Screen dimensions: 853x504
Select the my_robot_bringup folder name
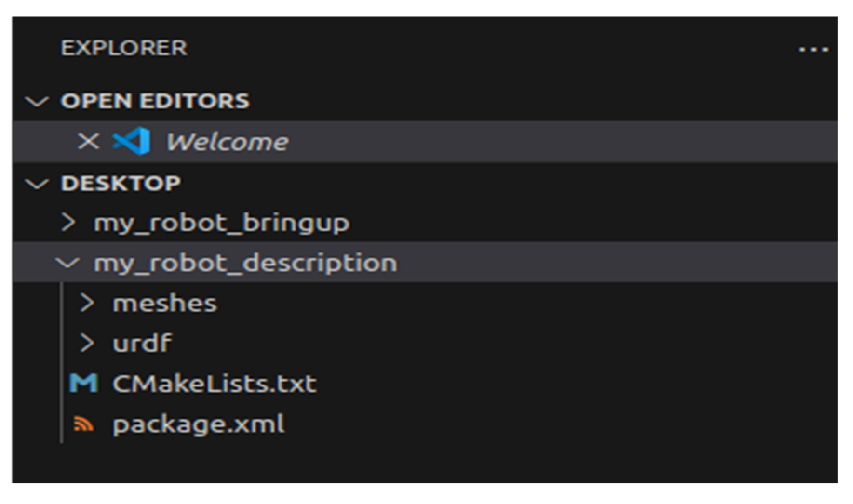222,223
